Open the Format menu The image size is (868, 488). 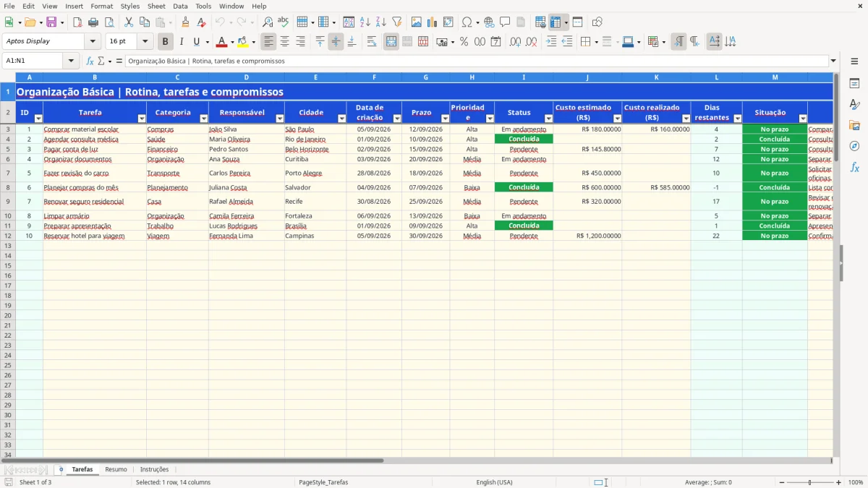coord(102,6)
